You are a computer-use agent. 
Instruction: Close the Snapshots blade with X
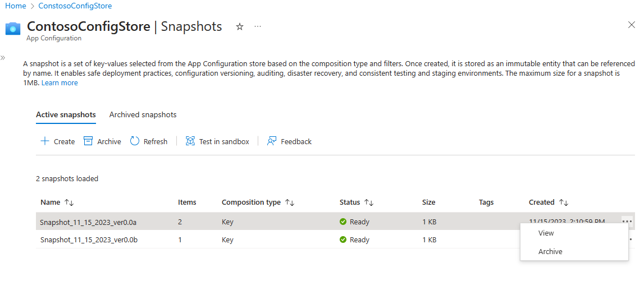[632, 25]
